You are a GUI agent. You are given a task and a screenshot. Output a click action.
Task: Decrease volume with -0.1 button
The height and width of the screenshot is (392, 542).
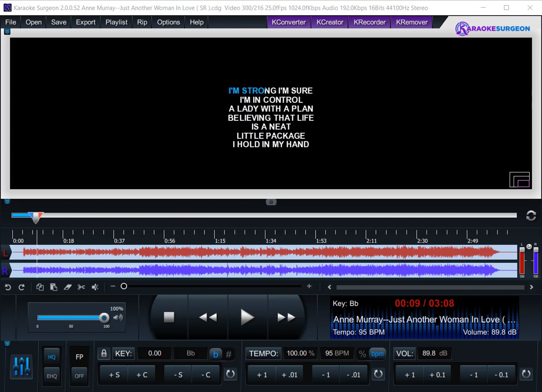pyautogui.click(x=501, y=375)
